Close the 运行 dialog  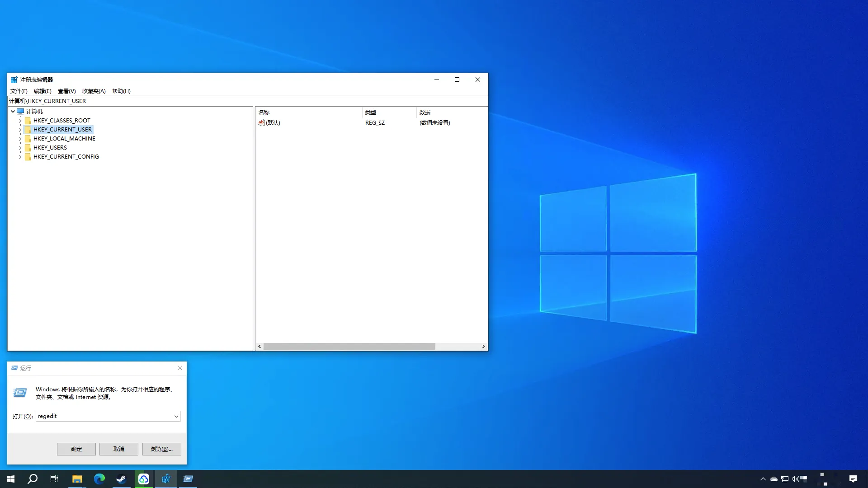click(180, 368)
